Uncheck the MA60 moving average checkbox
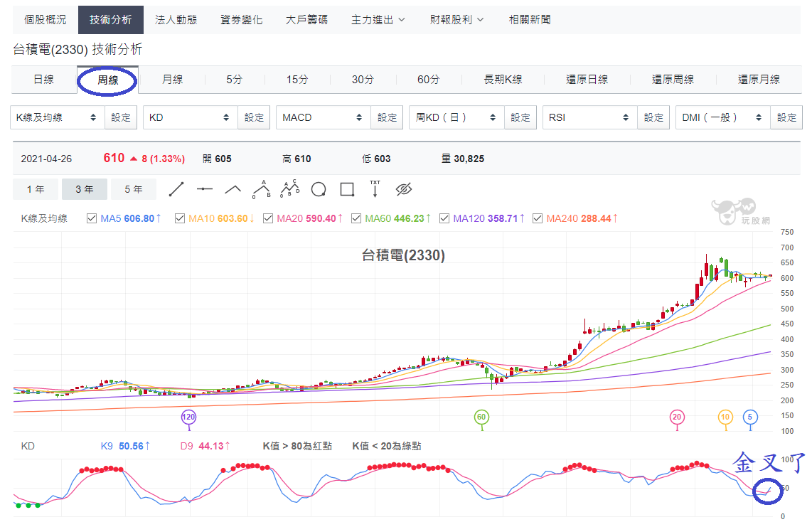The height and width of the screenshot is (522, 812). click(356, 218)
